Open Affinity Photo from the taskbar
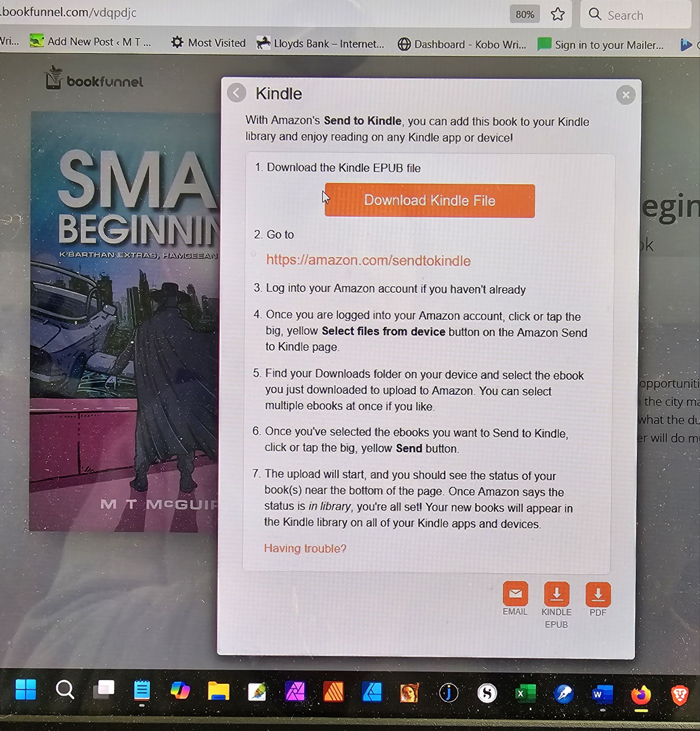Image resolution: width=700 pixels, height=731 pixels. 295,692
